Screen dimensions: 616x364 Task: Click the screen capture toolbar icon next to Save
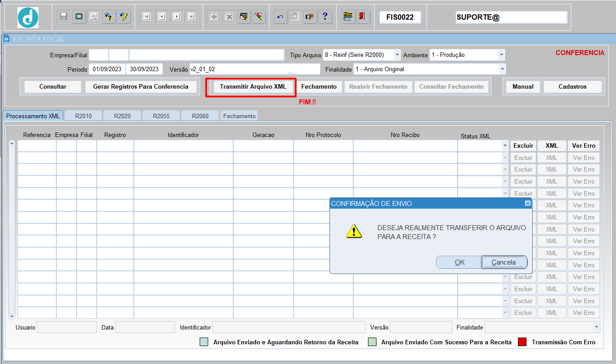click(79, 17)
